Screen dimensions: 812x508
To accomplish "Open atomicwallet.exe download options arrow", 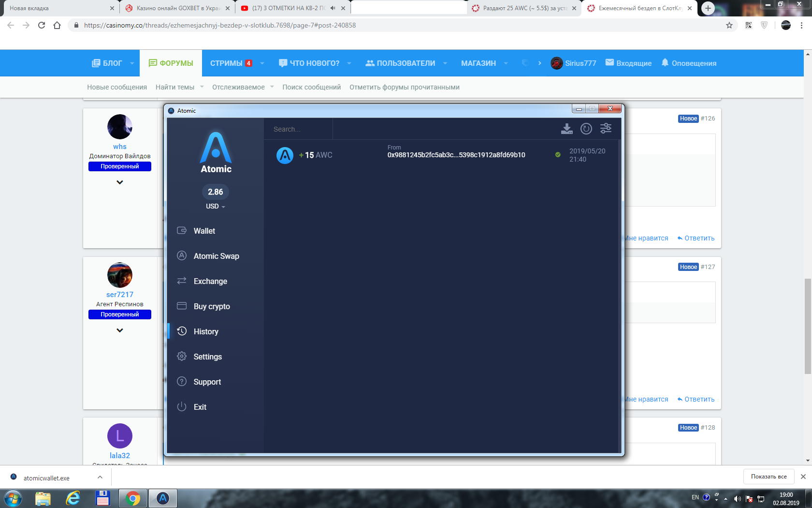I will pos(100,477).
